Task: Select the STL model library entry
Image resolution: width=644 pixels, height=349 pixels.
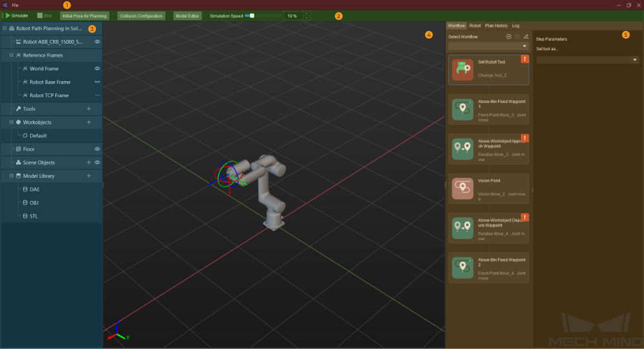Action: coord(33,216)
